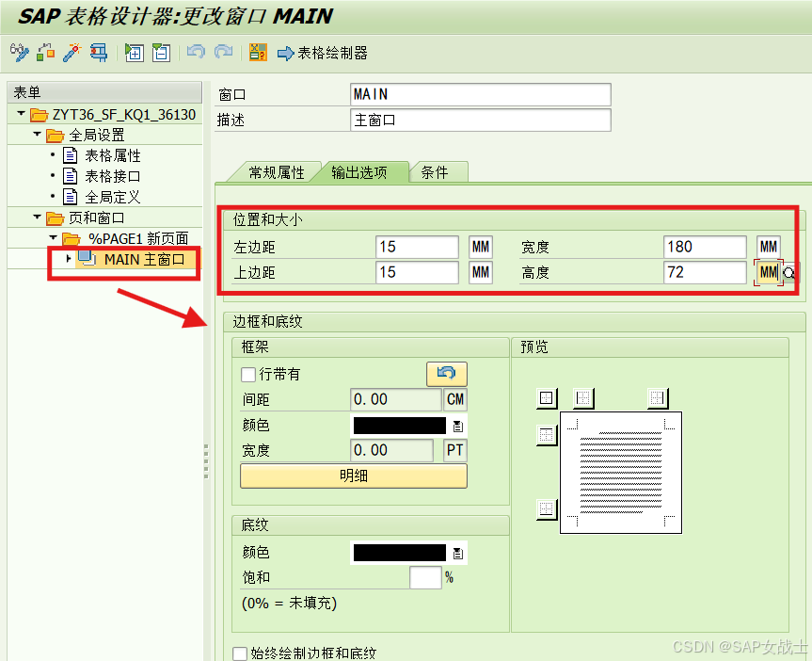Click the 间距 field showing 0.00
This screenshot has width=812, height=661.
click(395, 399)
